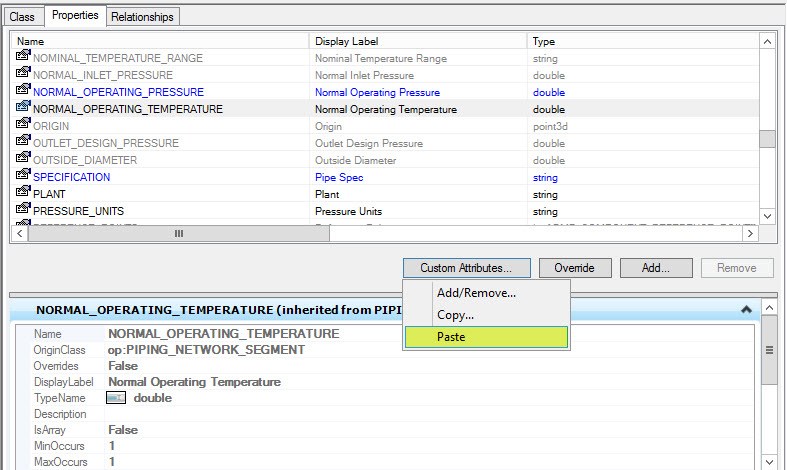This screenshot has width=787, height=470.
Task: Click the details panel scrollbar thumb
Action: tap(769, 350)
